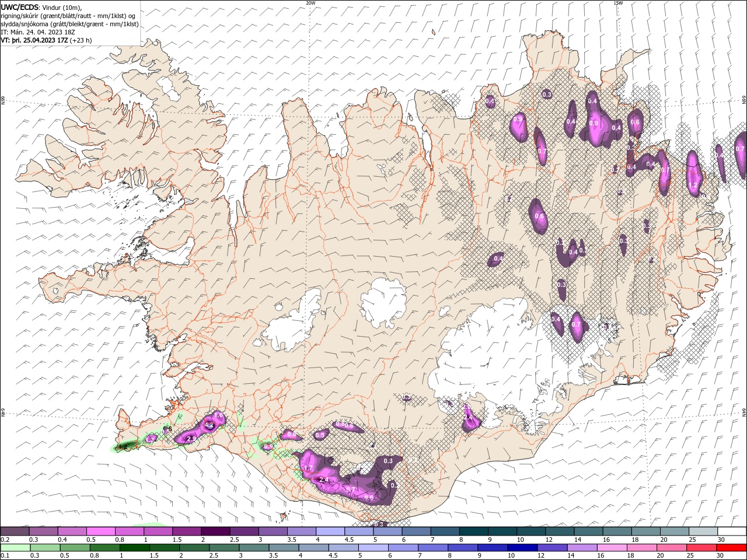
Task: Click the 1.7 value on the south coast
Action: [x=309, y=468]
